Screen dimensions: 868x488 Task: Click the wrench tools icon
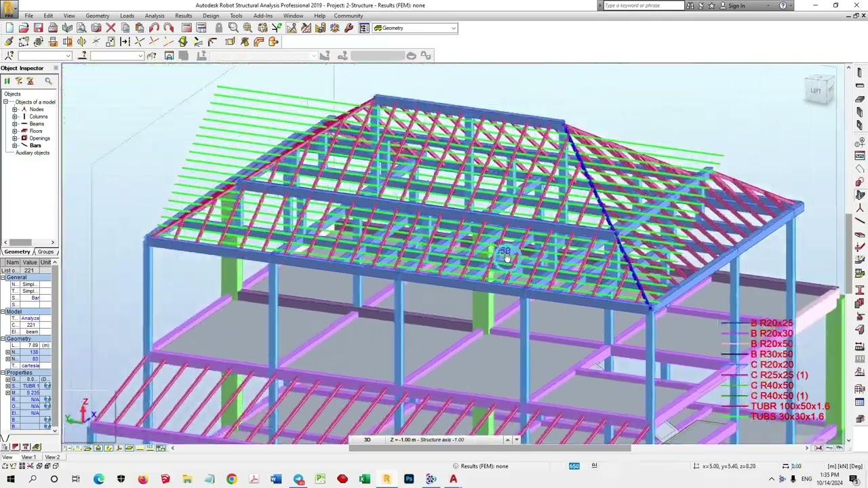[x=349, y=28]
